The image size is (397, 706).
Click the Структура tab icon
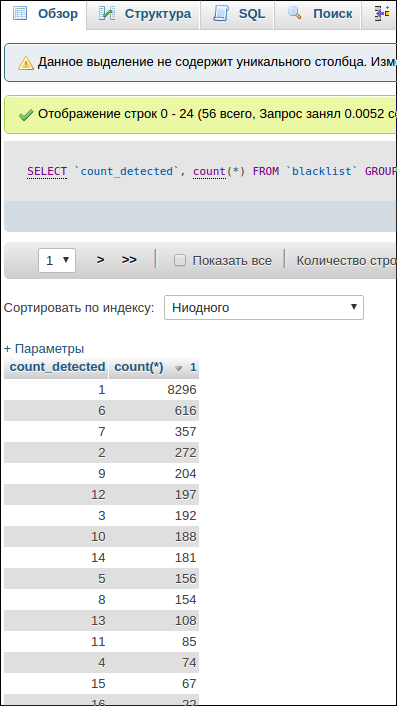[x=107, y=14]
